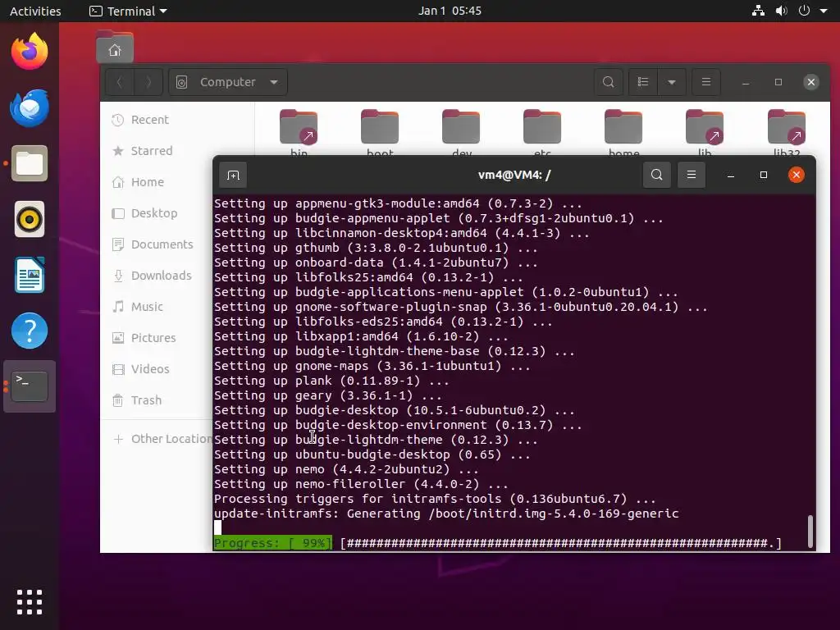
Task: Open the Home folder icon on the desktop
Action: [115, 48]
